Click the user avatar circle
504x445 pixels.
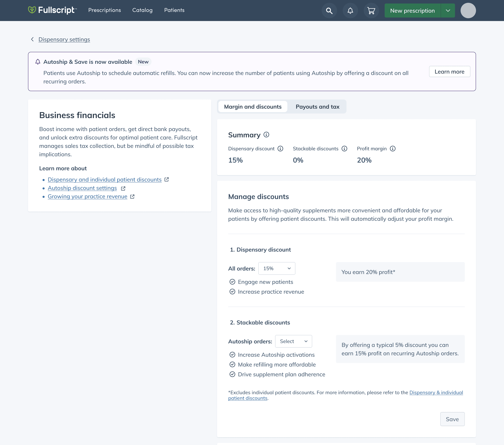click(x=468, y=11)
